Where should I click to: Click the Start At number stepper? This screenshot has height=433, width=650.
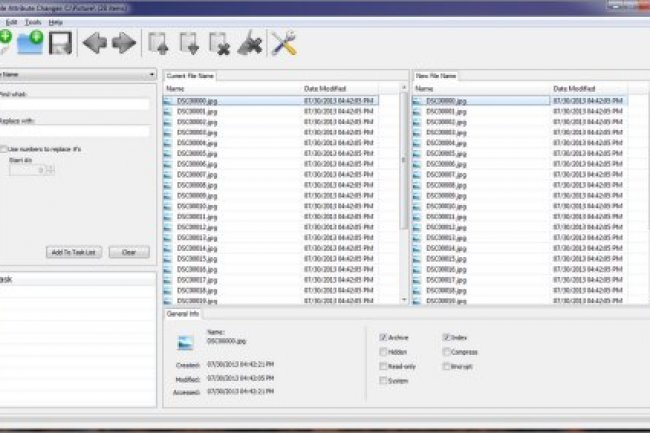50,170
